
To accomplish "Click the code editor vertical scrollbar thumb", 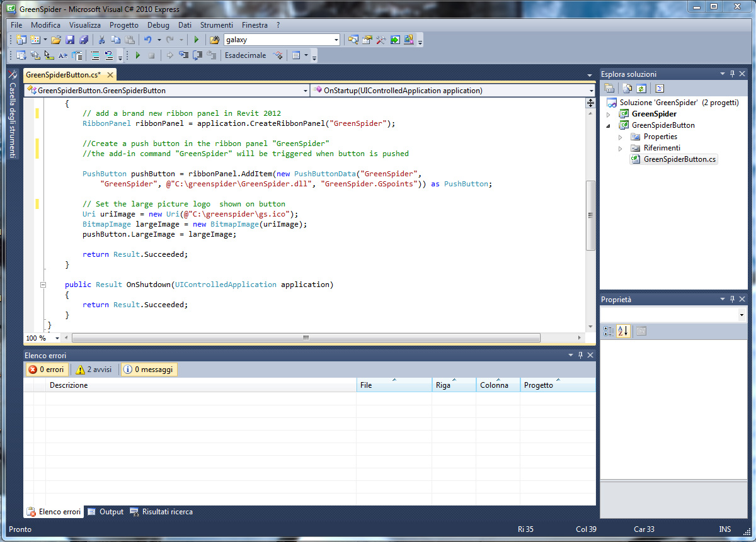I will pos(590,215).
